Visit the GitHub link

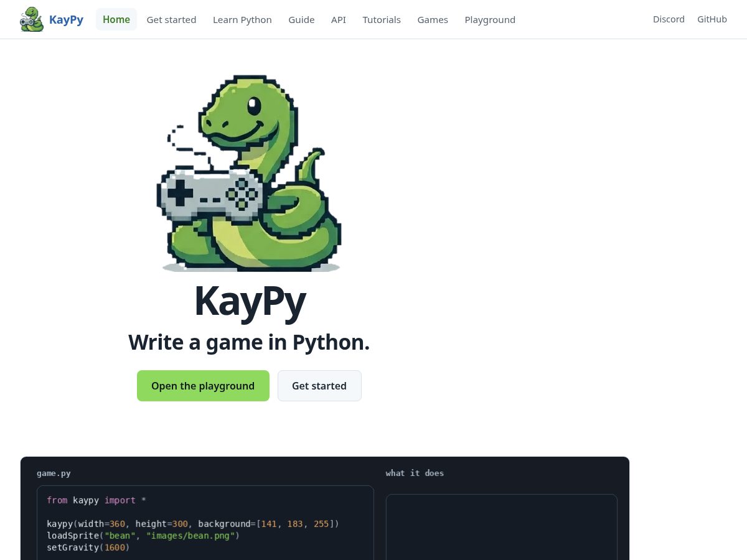click(712, 19)
